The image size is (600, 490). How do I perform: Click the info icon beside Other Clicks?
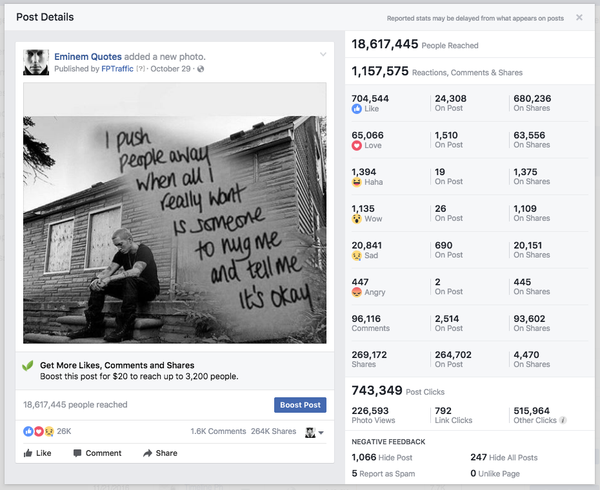(565, 420)
